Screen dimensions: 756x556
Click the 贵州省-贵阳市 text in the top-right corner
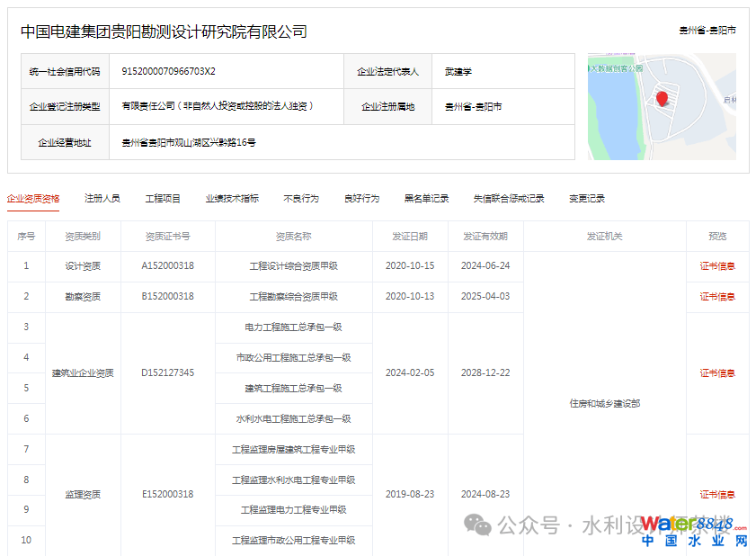point(707,31)
